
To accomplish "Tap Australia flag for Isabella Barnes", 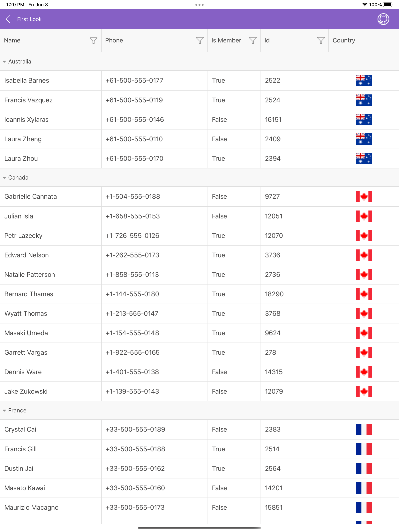I will click(364, 80).
